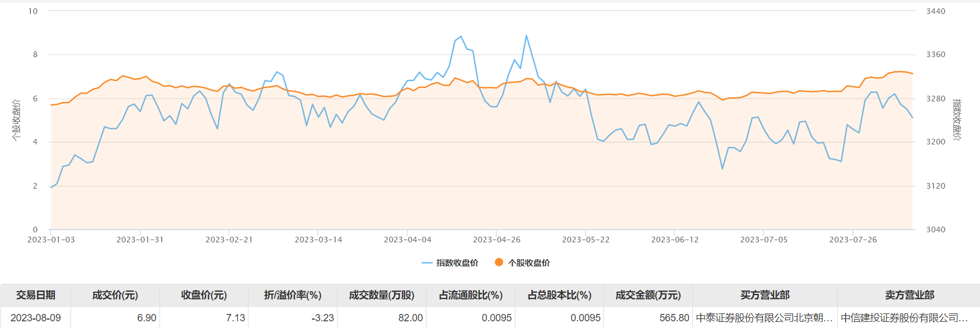980x328 pixels.
Task: Click the 占流通股比 value 0.0095
Action: (x=497, y=318)
